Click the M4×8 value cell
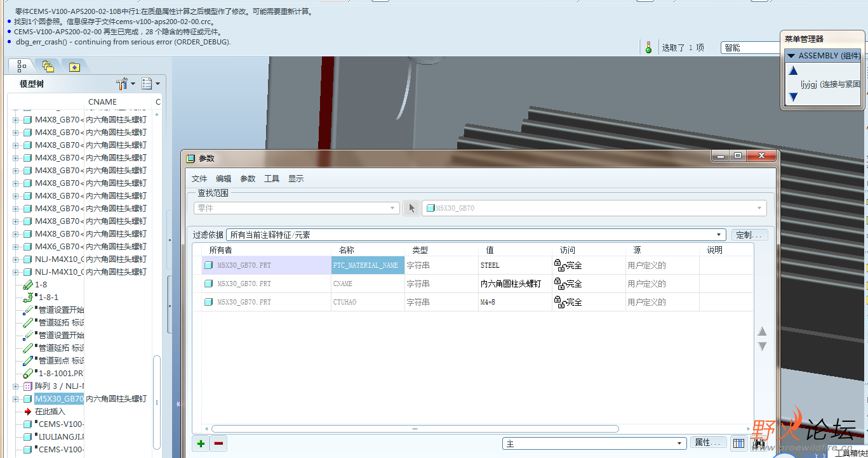 pyautogui.click(x=516, y=302)
